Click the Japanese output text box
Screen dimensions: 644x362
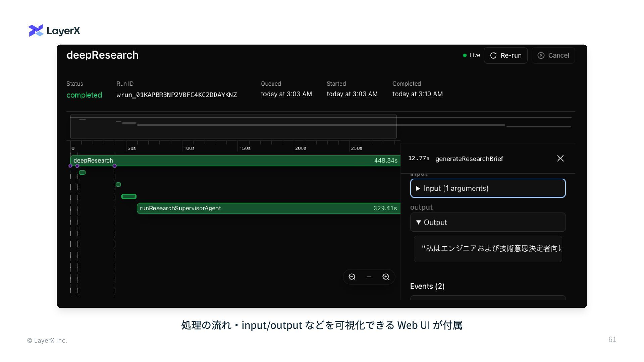(487, 248)
